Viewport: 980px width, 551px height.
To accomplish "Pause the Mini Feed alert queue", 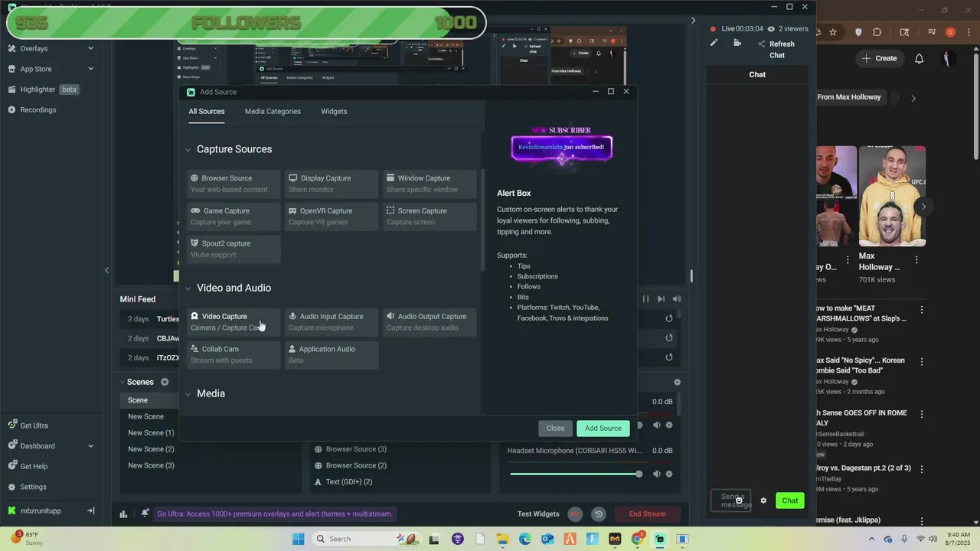I will click(645, 299).
